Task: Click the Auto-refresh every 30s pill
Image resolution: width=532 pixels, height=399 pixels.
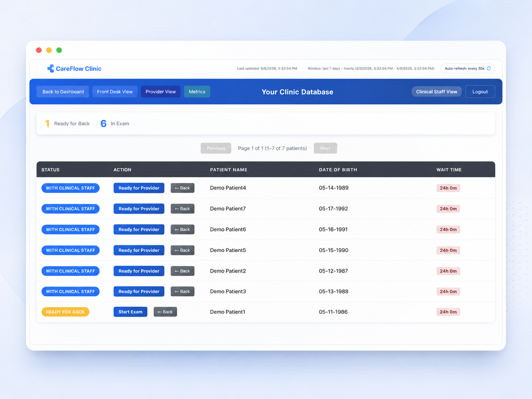Action: 468,68
